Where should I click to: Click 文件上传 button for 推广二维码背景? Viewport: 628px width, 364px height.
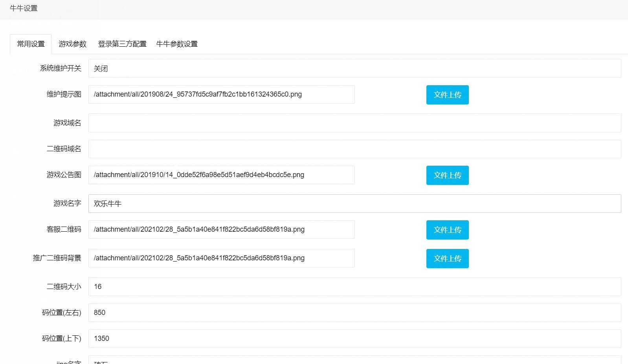coord(447,258)
